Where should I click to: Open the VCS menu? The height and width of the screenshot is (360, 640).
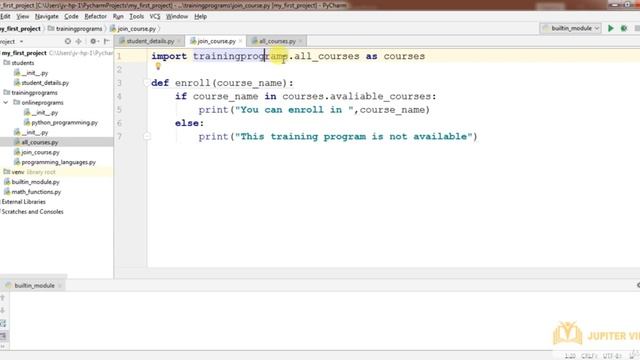pyautogui.click(x=155, y=16)
